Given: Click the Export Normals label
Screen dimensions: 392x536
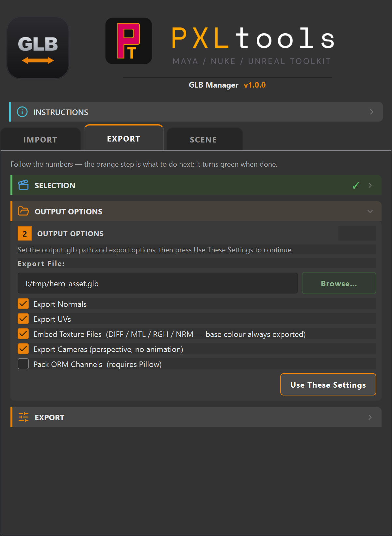Looking at the screenshot, I should tap(60, 304).
